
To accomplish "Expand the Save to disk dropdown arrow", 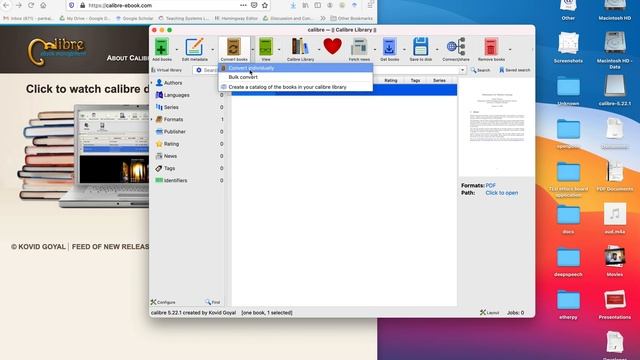I will [x=437, y=50].
